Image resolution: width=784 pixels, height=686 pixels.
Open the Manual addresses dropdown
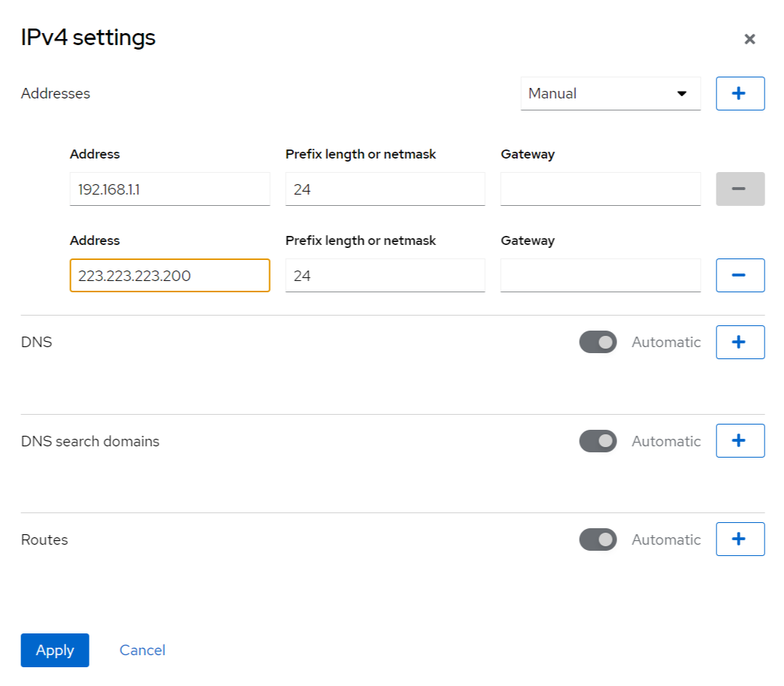point(610,93)
